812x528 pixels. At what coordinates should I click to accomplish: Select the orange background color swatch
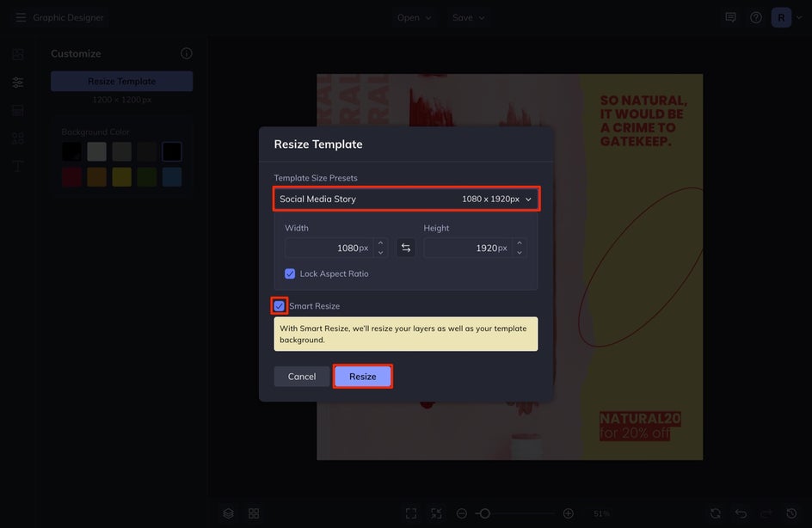pos(97,177)
